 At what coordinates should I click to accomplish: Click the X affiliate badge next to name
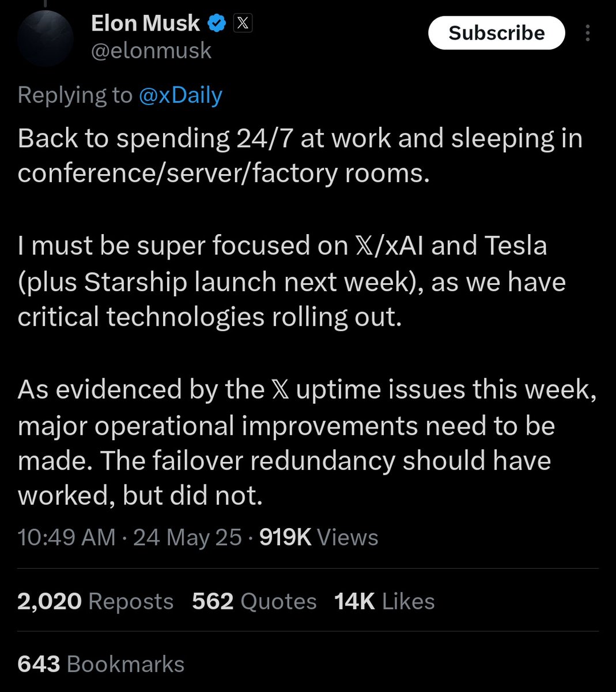point(242,23)
